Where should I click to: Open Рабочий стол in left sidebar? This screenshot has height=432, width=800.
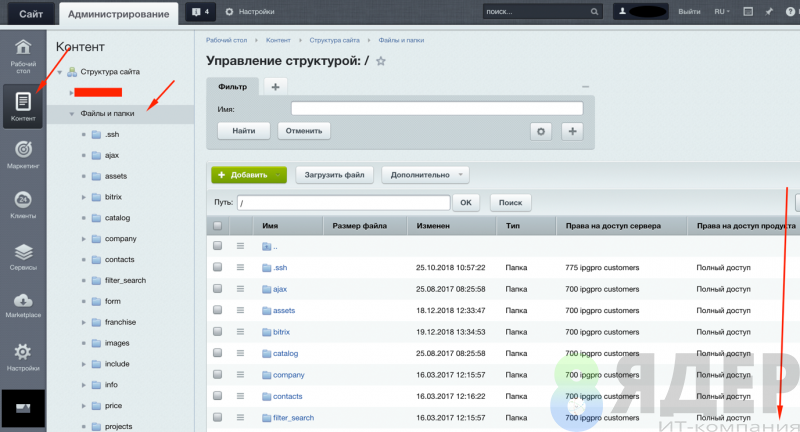point(23,56)
